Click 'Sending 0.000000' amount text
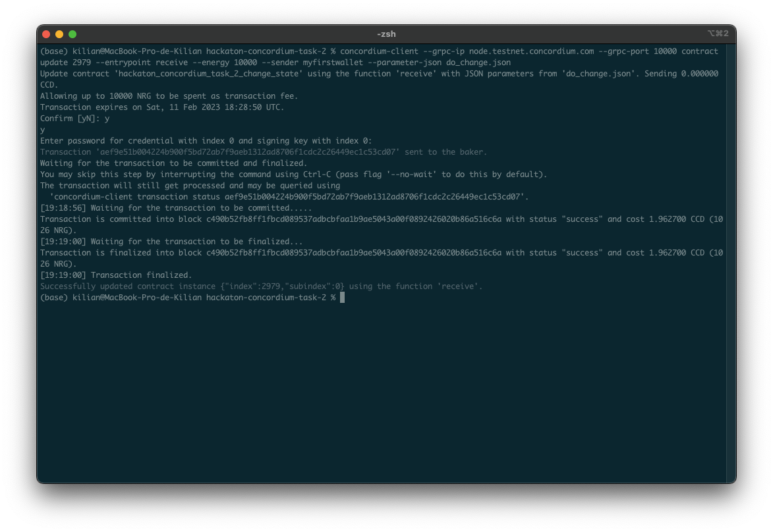The image size is (773, 532). coord(681,74)
